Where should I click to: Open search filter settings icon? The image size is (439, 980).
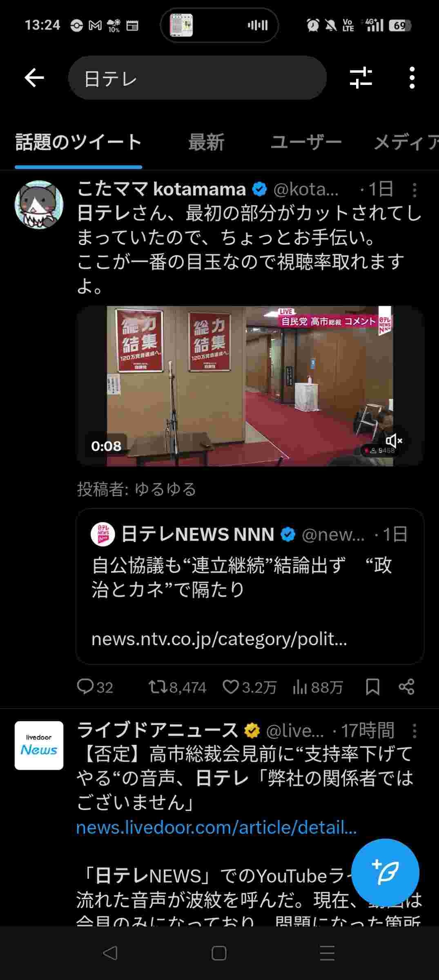click(361, 78)
